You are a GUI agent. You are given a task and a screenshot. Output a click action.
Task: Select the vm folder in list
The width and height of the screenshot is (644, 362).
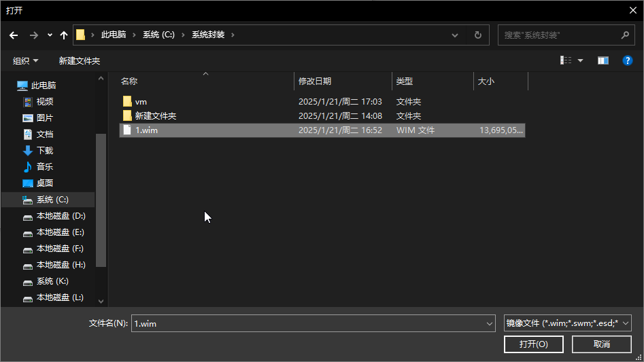point(141,101)
